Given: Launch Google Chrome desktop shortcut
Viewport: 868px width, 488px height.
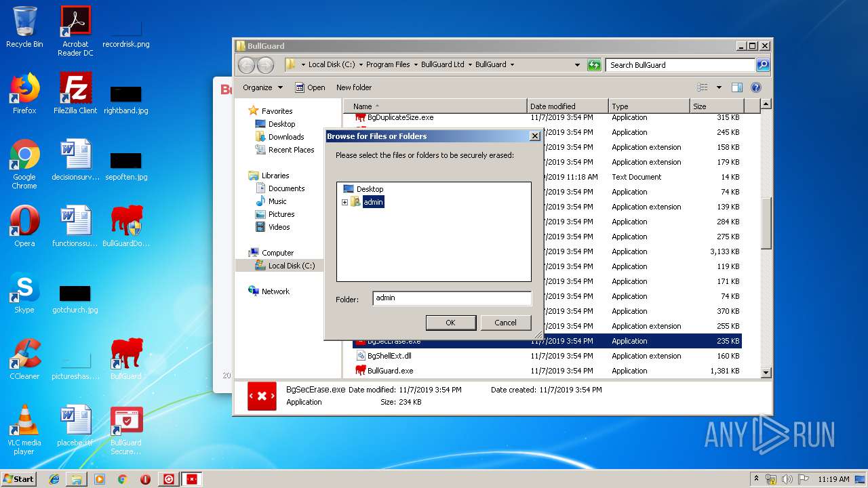Looking at the screenshot, I should pos(24,164).
